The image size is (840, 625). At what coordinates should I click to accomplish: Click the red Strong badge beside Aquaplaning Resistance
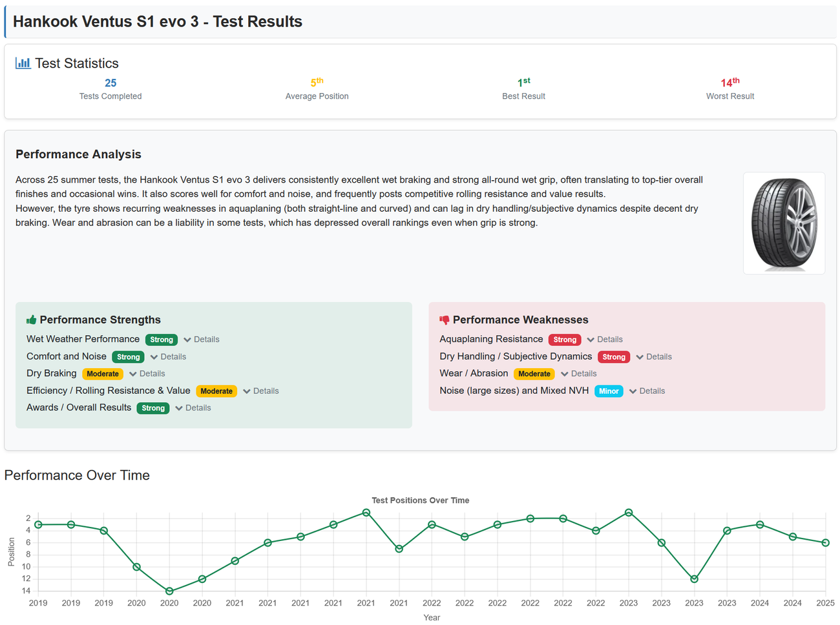565,340
